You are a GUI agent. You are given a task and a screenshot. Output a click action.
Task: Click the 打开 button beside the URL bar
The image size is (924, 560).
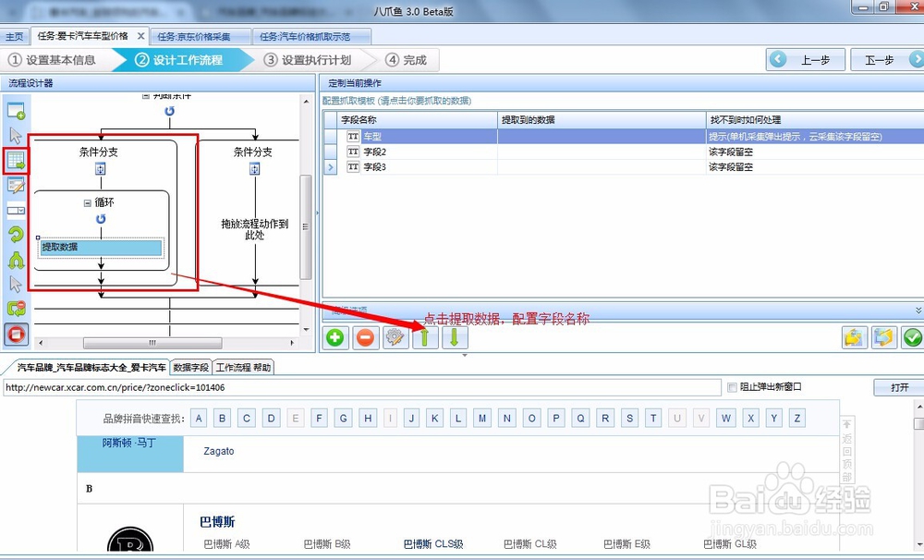(899, 387)
